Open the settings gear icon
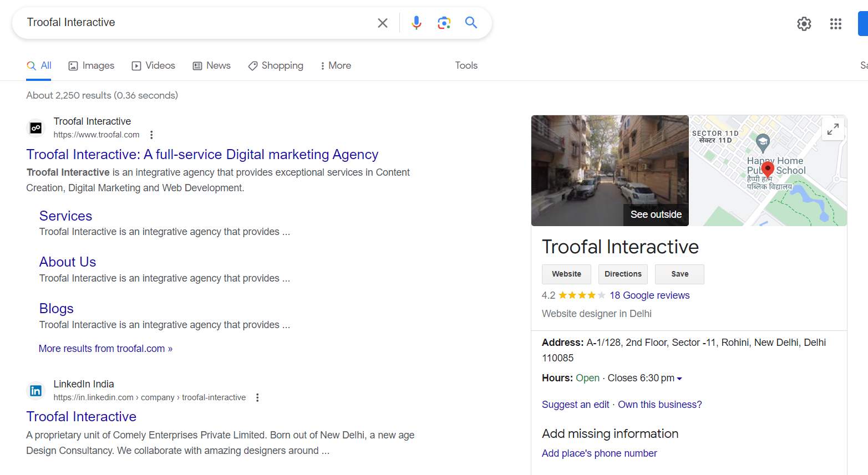This screenshot has height=475, width=868. pyautogui.click(x=804, y=24)
